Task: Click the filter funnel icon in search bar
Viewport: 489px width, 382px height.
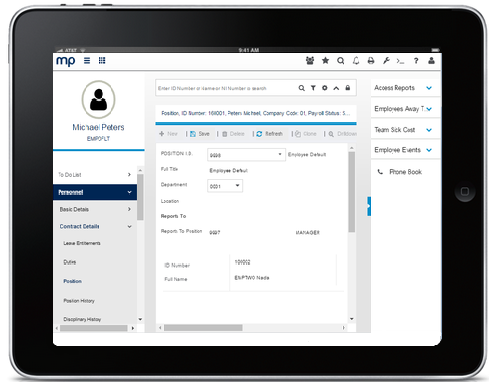Action: coord(313,88)
